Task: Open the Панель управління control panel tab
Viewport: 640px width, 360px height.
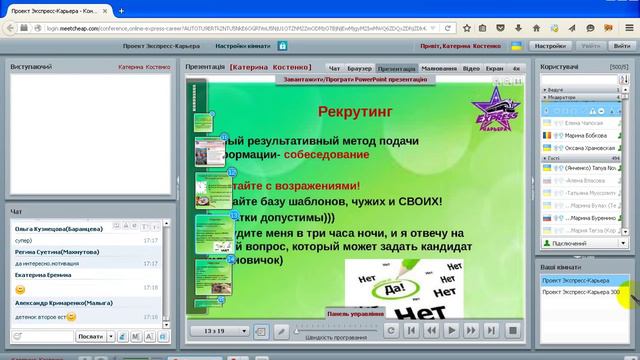Action: tap(355, 313)
